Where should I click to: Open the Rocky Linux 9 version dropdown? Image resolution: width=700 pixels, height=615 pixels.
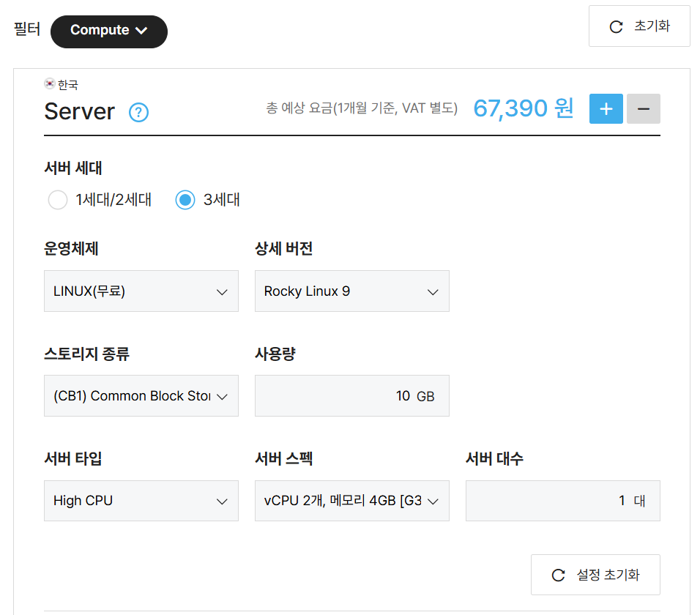point(351,291)
